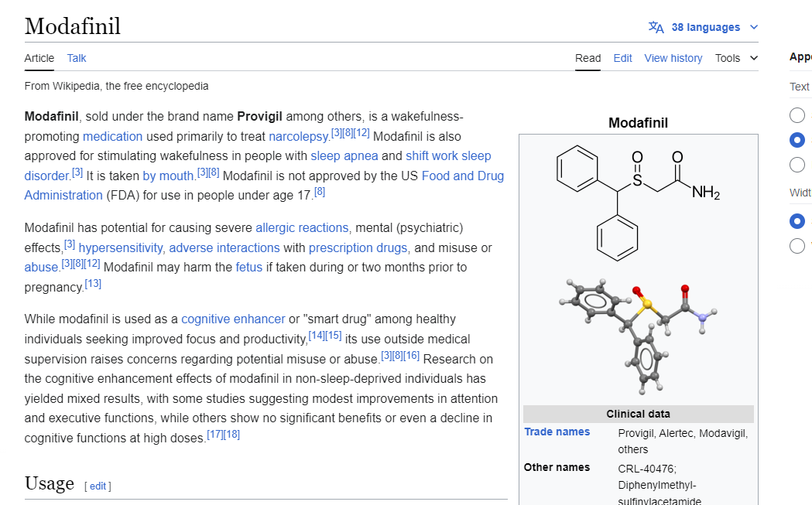The height and width of the screenshot is (505, 812).
Task: Jump to citation [17]
Action: (x=215, y=434)
